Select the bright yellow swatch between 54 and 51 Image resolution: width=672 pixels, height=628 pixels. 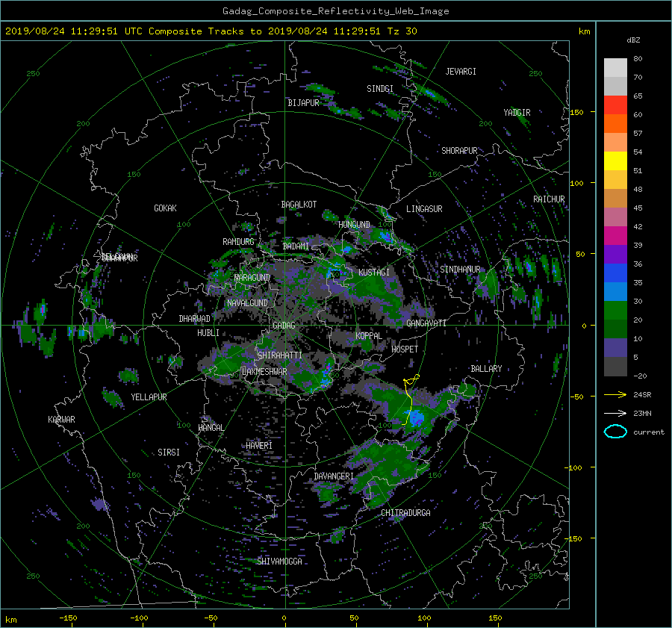[615, 161]
